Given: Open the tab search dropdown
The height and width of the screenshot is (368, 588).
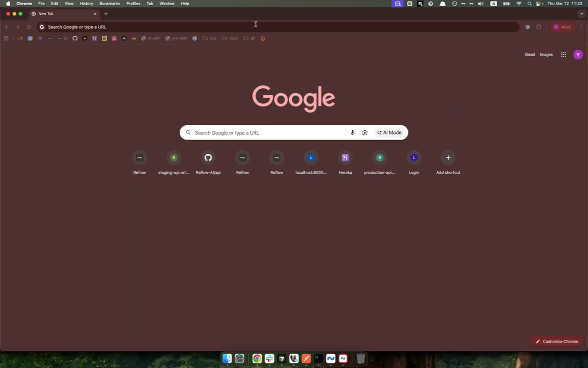Looking at the screenshot, I should point(582,14).
